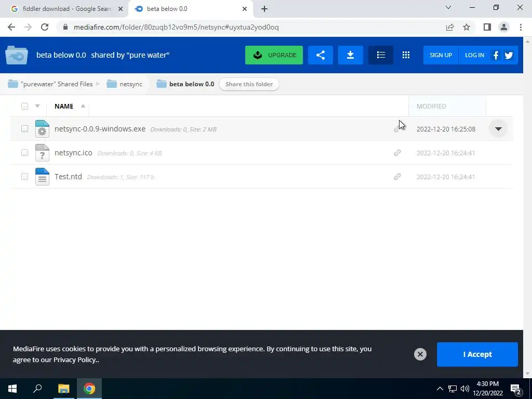Viewport: 532px width, 399px height.
Task: Go back to previous page
Action: pos(11,27)
